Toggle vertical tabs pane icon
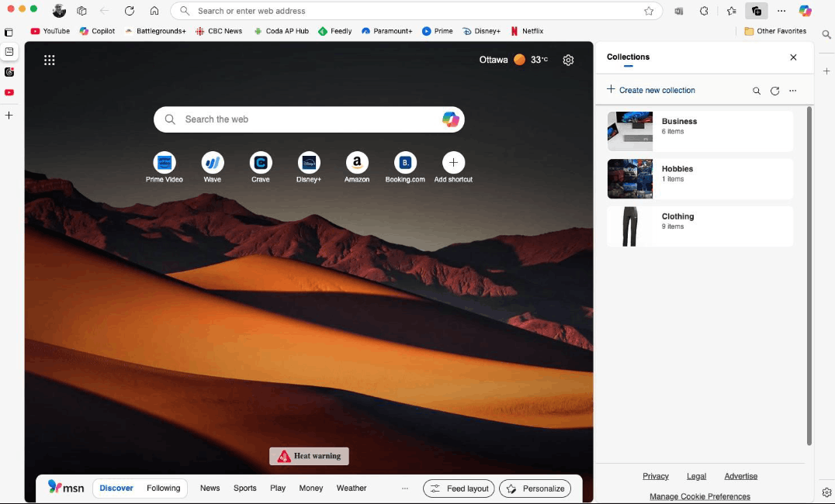 (x=9, y=32)
